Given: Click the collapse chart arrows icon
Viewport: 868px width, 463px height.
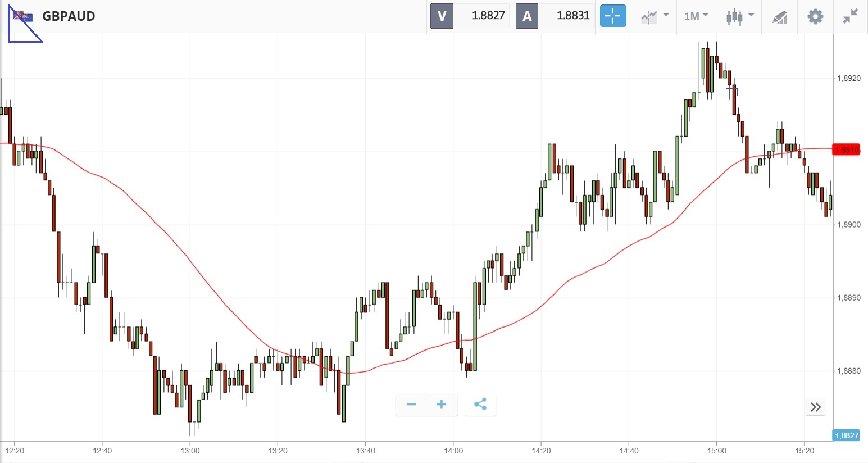Looking at the screenshot, I should [851, 16].
